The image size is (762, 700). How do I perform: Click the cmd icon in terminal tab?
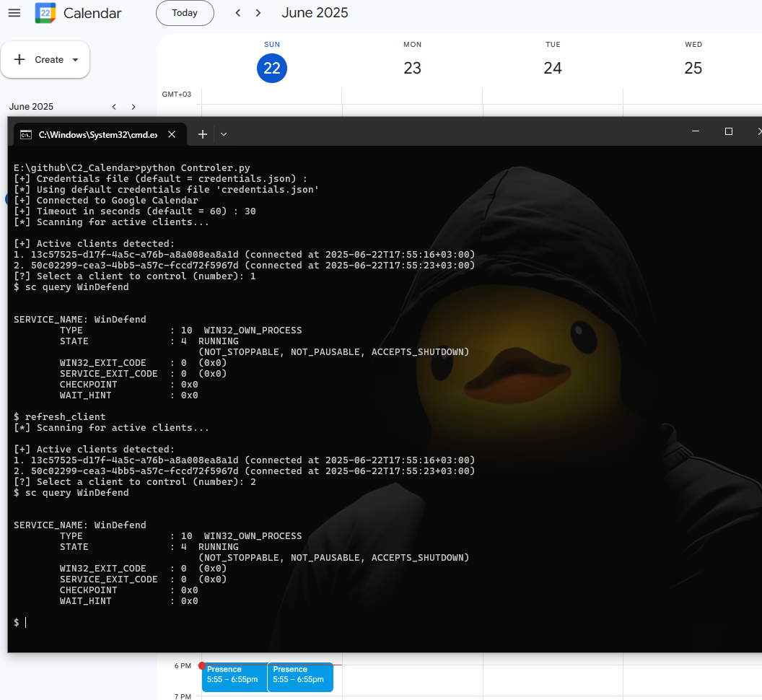(x=26, y=134)
